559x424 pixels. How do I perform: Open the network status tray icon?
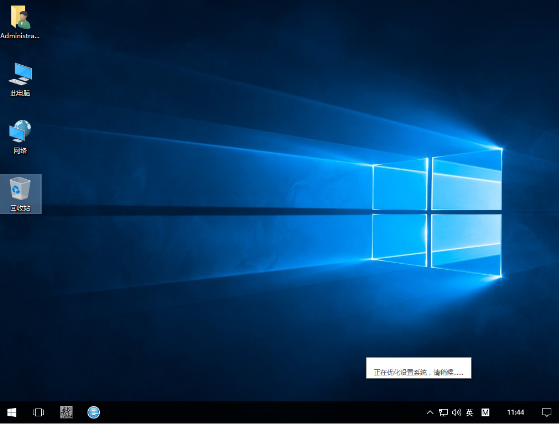click(443, 413)
